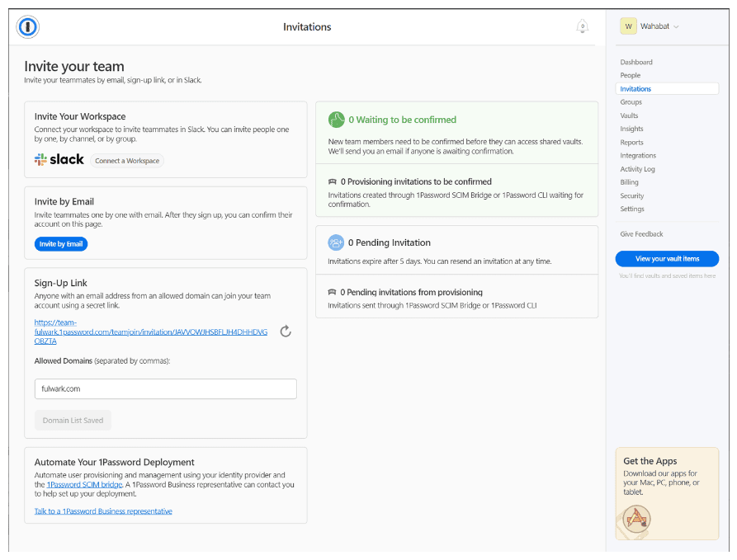Screen dimensions: 737x560
Task: Click the green Waiting to be confirmed icon
Action: (336, 120)
